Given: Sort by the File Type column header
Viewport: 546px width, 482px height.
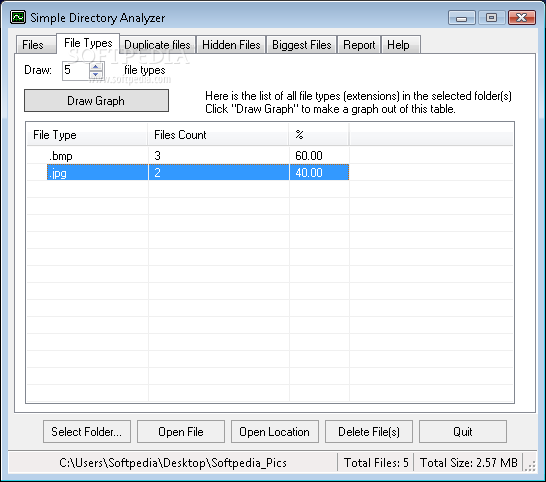Looking at the screenshot, I should click(x=87, y=134).
